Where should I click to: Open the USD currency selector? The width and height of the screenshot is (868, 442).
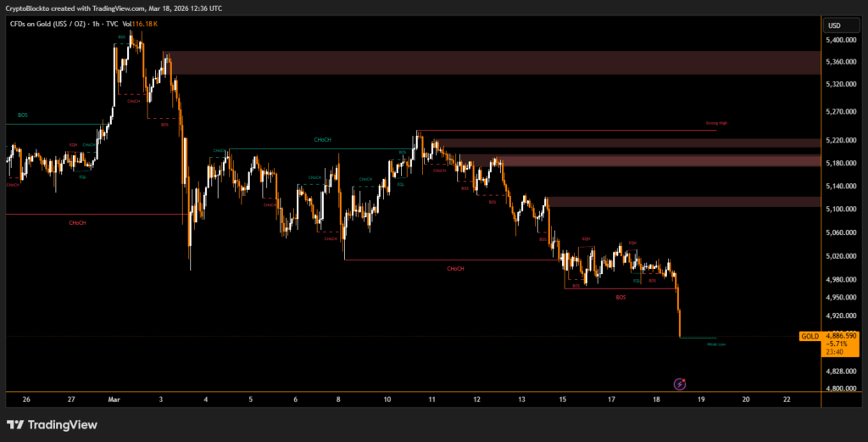[x=834, y=25]
